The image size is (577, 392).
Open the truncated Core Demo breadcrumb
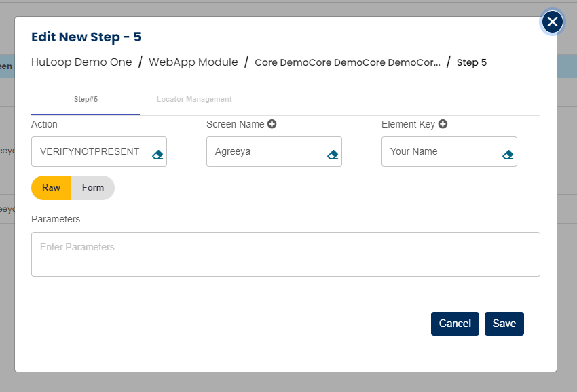pos(347,62)
